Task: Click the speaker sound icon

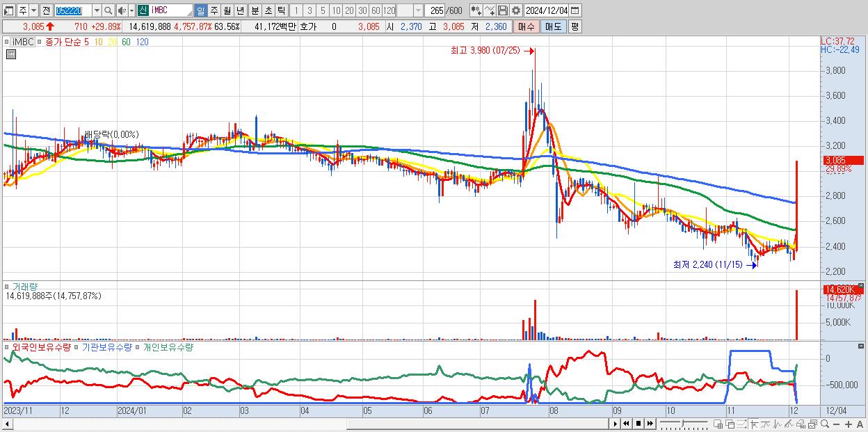Action: click(122, 10)
